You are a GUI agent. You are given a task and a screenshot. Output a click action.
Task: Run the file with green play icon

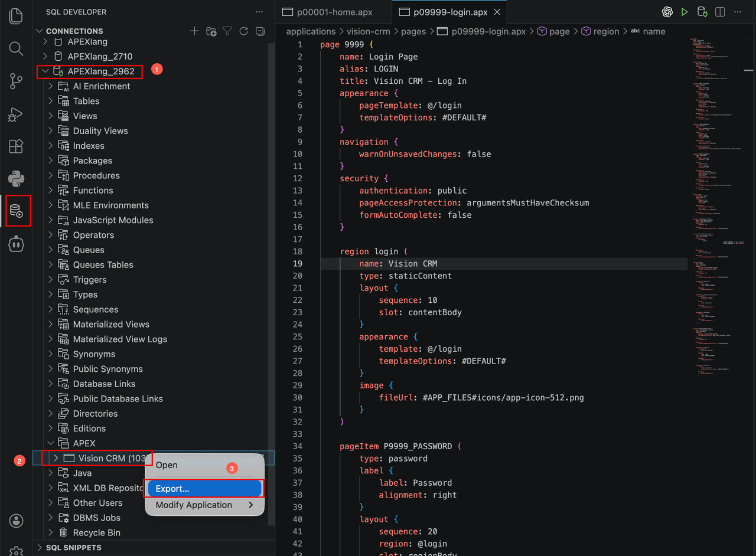click(685, 12)
